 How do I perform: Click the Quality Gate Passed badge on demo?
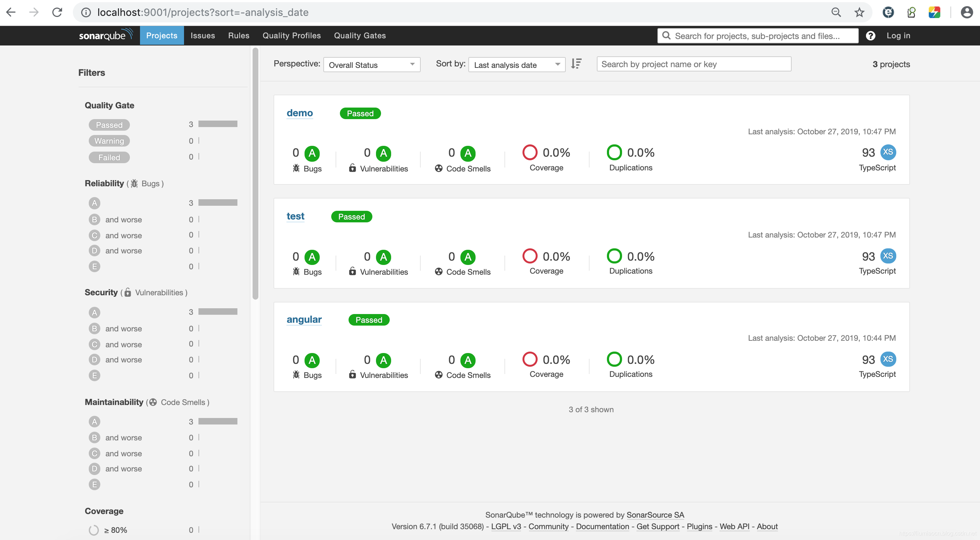coord(359,113)
